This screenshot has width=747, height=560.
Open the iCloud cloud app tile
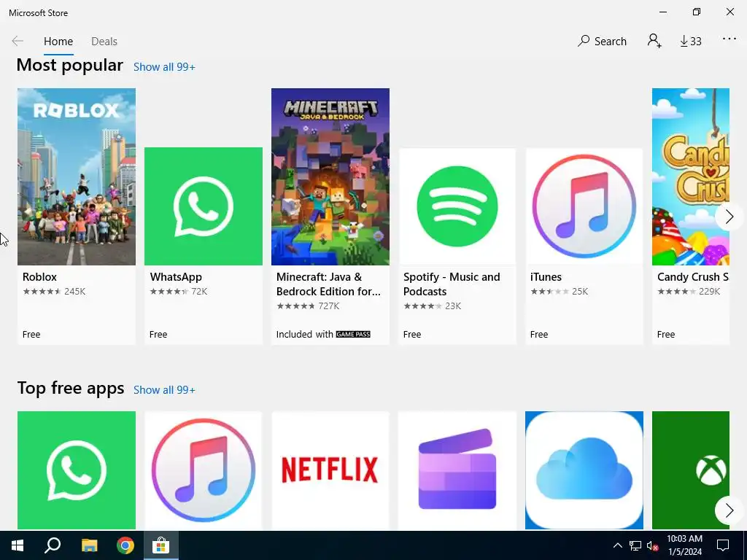coord(584,470)
